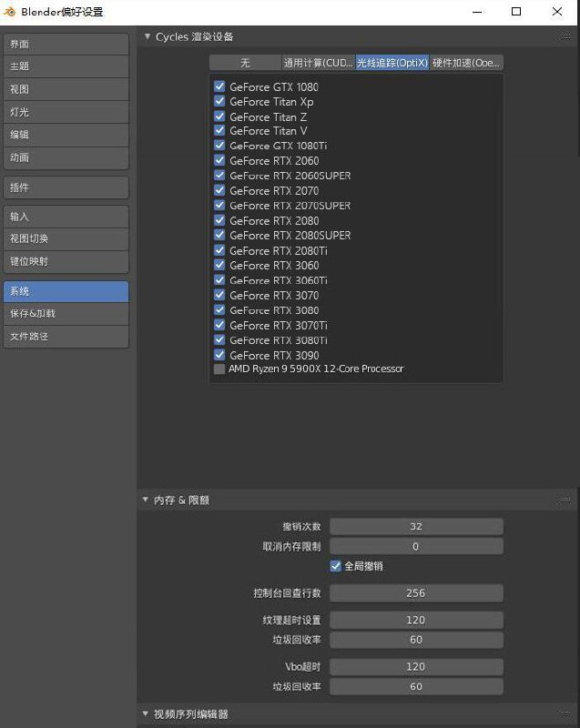
Task: Open the 界面 preferences section
Action: (66, 44)
